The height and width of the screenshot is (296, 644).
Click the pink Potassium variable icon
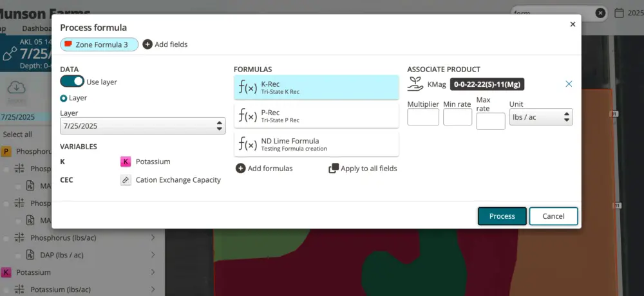point(126,162)
